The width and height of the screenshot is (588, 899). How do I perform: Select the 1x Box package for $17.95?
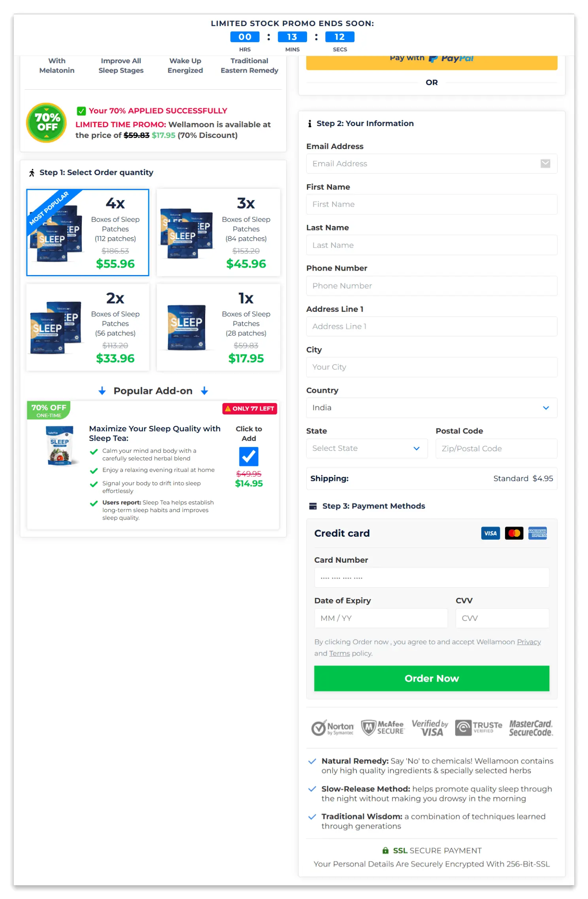(219, 327)
